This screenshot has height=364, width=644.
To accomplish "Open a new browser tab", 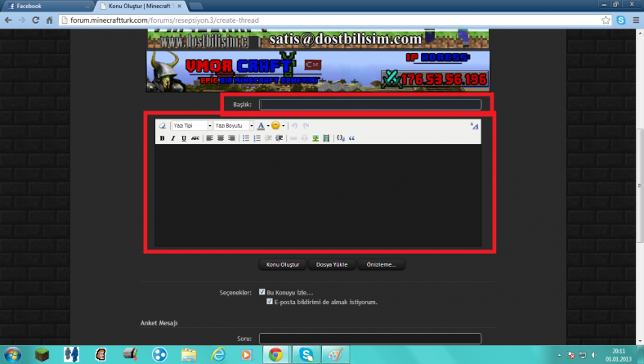I will point(195,7).
